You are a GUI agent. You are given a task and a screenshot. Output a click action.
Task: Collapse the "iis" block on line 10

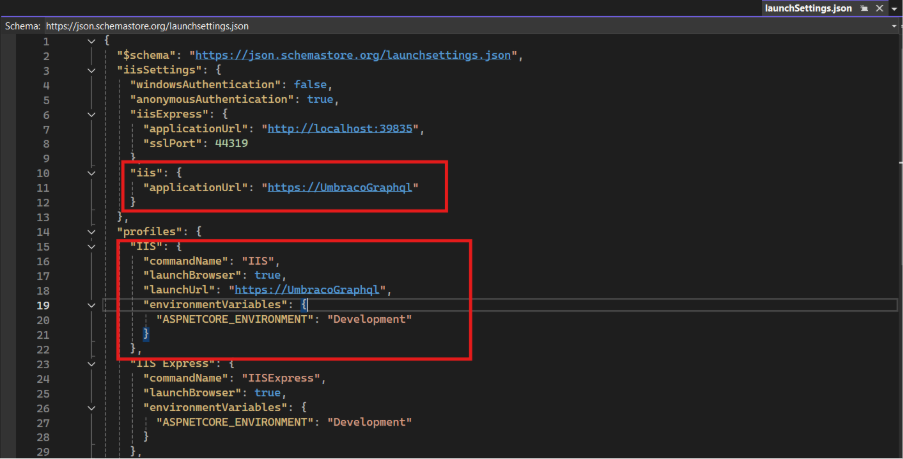(92, 172)
